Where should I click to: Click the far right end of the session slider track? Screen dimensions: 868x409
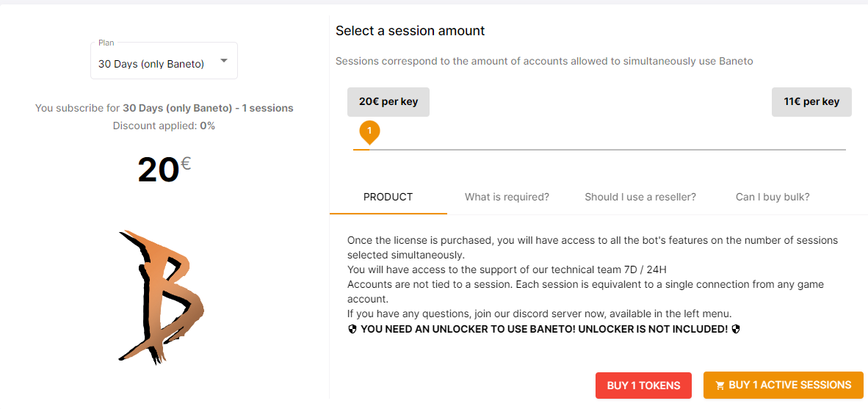pyautogui.click(x=845, y=150)
